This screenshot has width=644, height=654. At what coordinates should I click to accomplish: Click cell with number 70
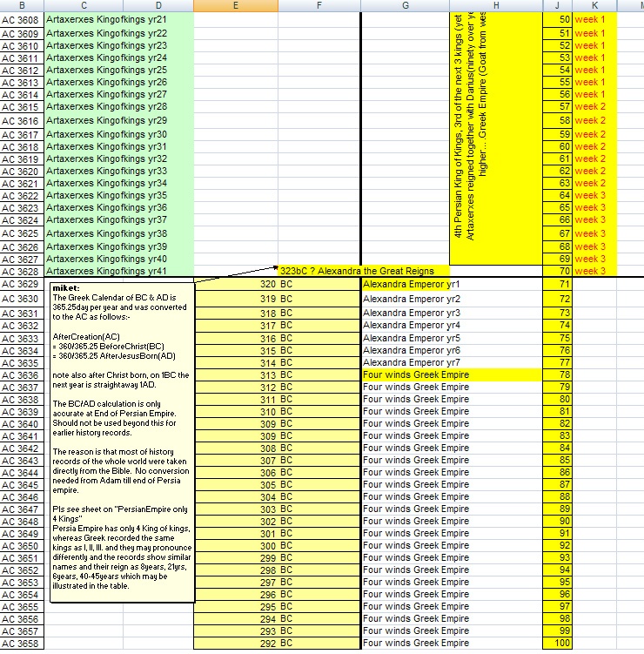[557, 271]
